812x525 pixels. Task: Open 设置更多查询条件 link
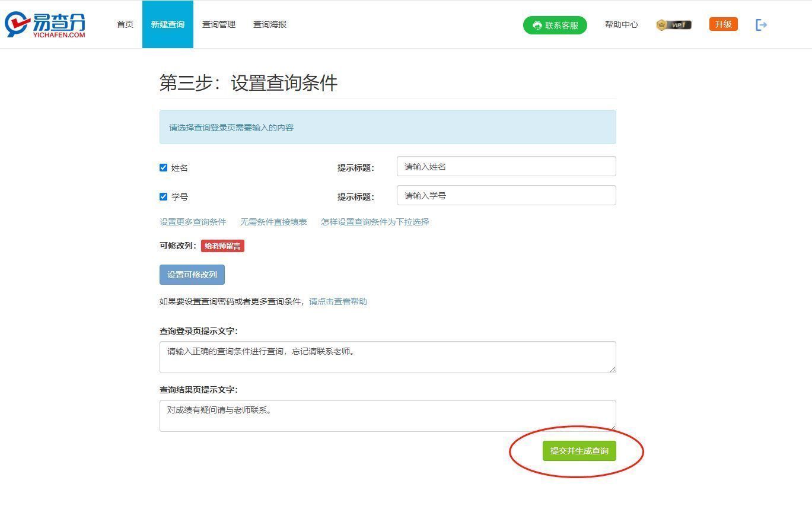pyautogui.click(x=193, y=222)
